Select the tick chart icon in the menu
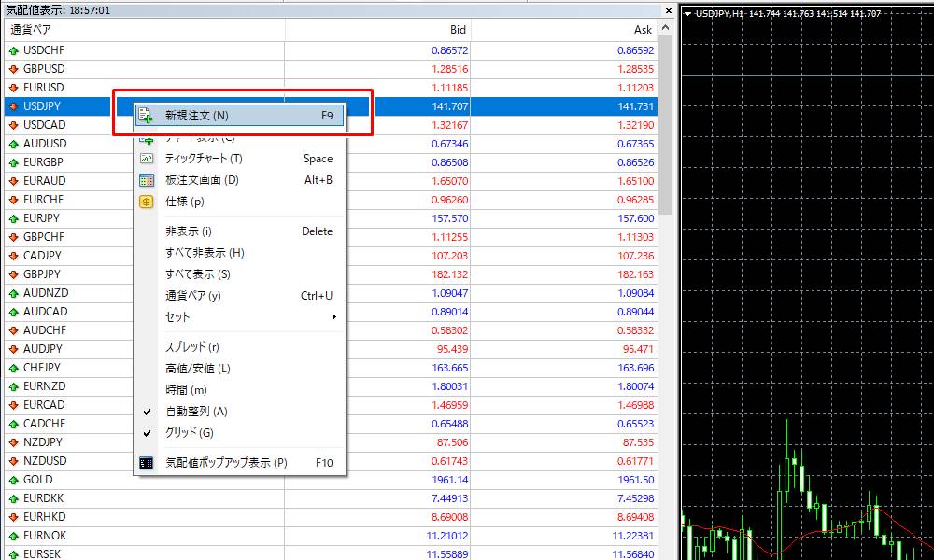 [146, 160]
